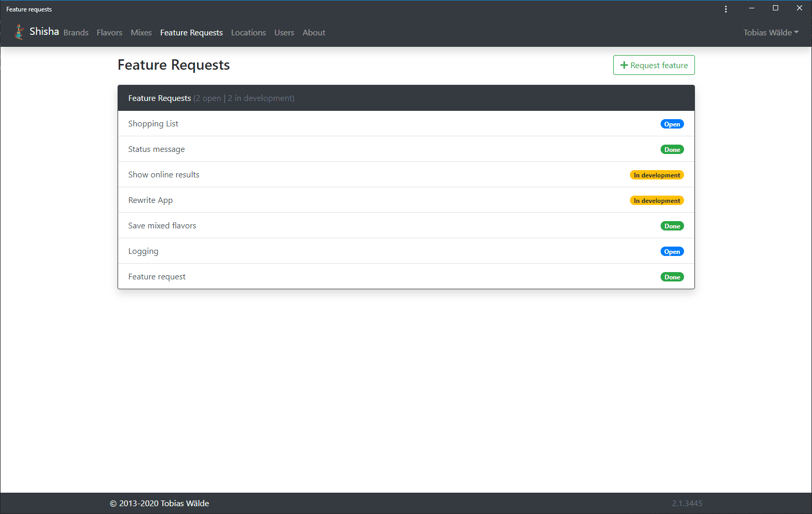
Task: Select the Locations nav link
Action: [x=248, y=32]
